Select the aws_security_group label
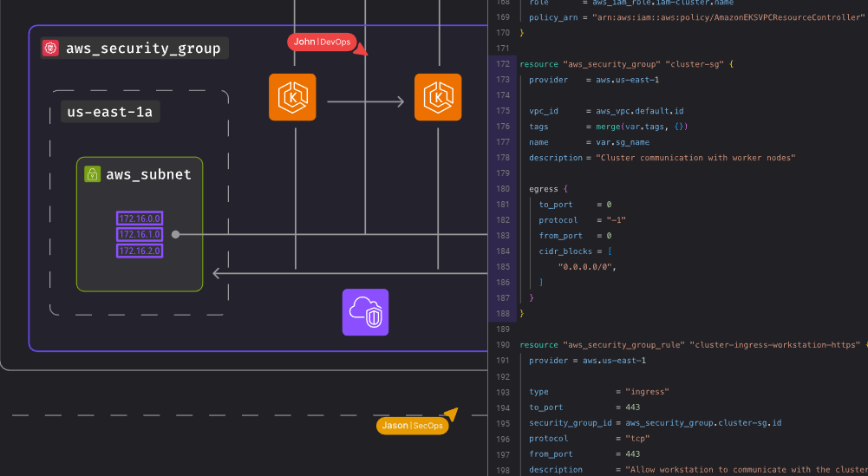The image size is (868, 476). coord(143,49)
